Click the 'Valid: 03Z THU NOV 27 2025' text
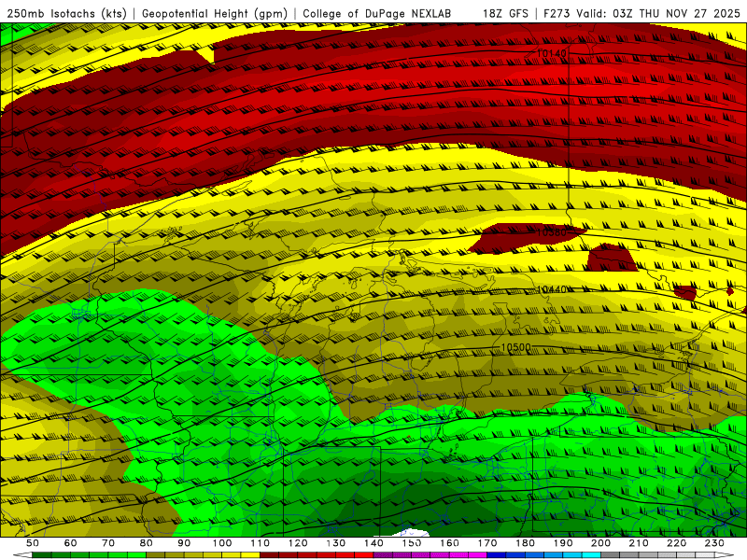 (x=658, y=13)
